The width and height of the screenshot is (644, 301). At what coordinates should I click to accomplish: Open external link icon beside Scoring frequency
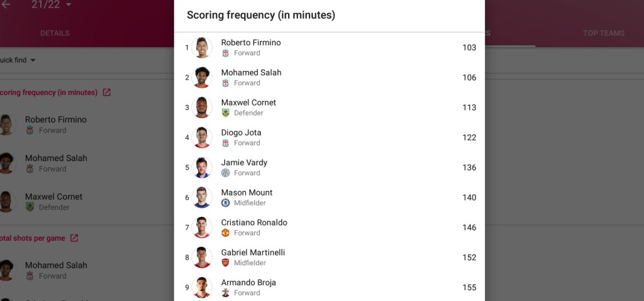click(x=106, y=92)
